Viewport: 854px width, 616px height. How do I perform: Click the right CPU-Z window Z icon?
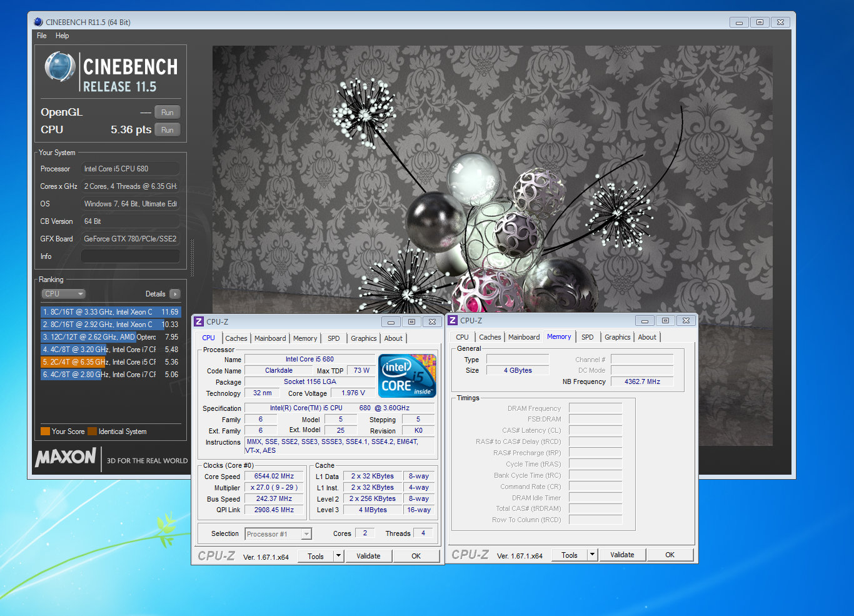(x=453, y=320)
